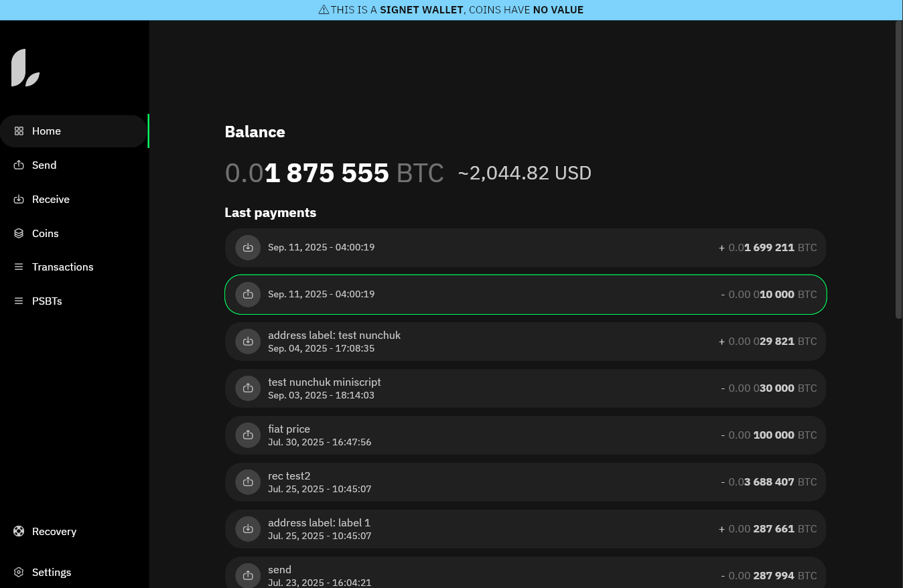
Task: Click the PSBTs list icon
Action: click(19, 301)
